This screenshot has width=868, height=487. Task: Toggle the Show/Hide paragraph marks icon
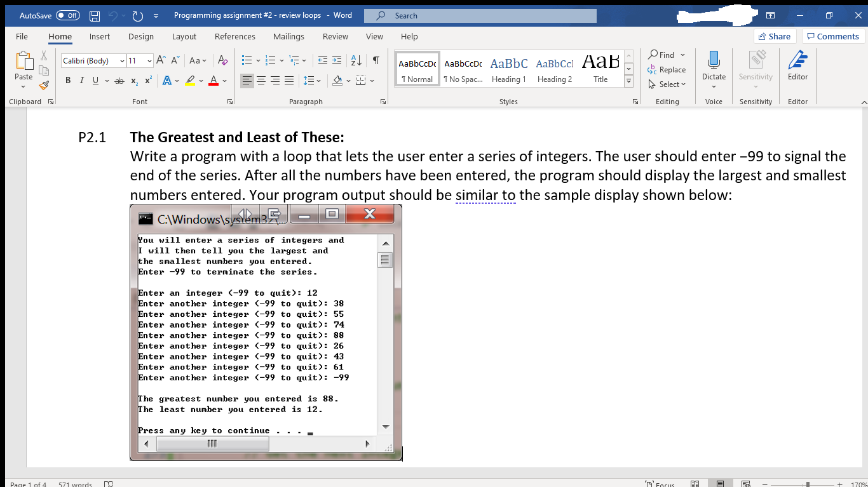point(376,60)
